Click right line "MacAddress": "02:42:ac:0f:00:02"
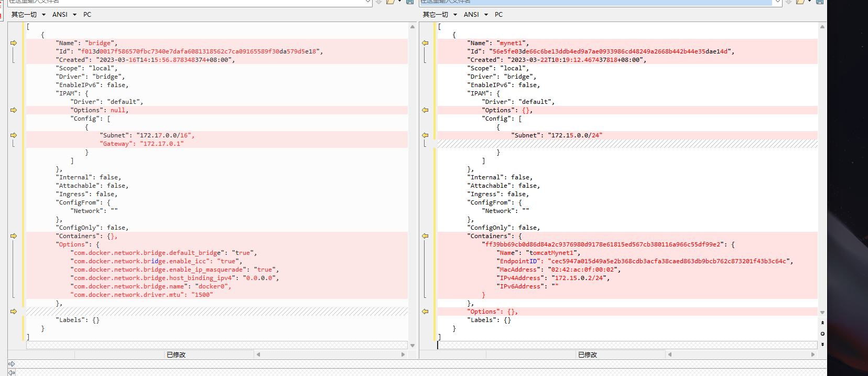The height and width of the screenshot is (376, 868). click(559, 270)
